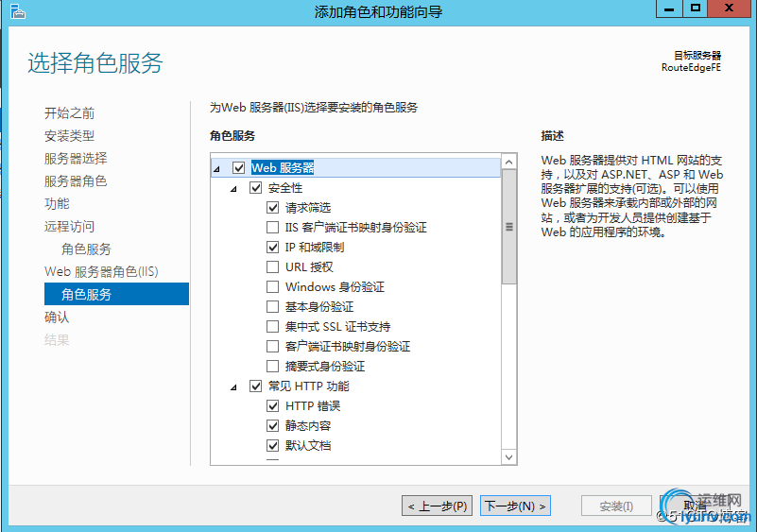Screen dimensions: 757x532
Task: Enable the URL 授权 checkbox
Action: [x=272, y=267]
